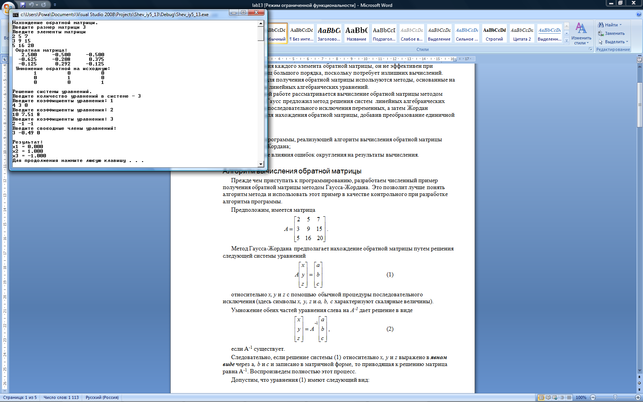Click 'Заменить' replace button
Screen dimensions: 643x402
tap(611, 33)
